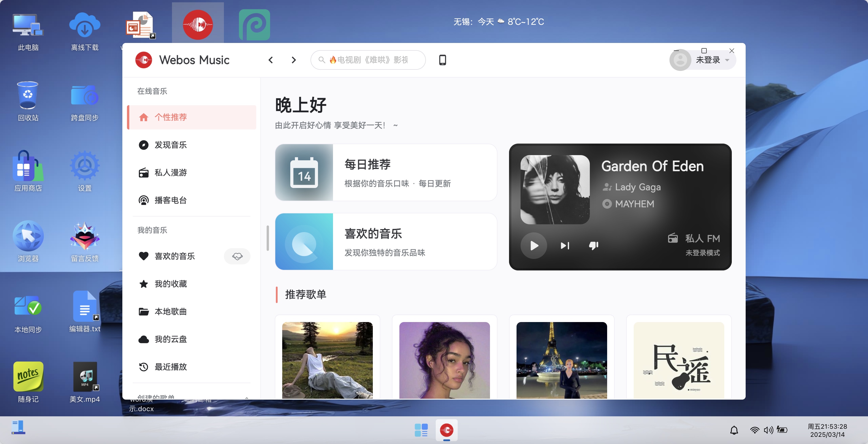Dislike the current FM song
Image resolution: width=868 pixels, height=444 pixels.
tap(594, 246)
